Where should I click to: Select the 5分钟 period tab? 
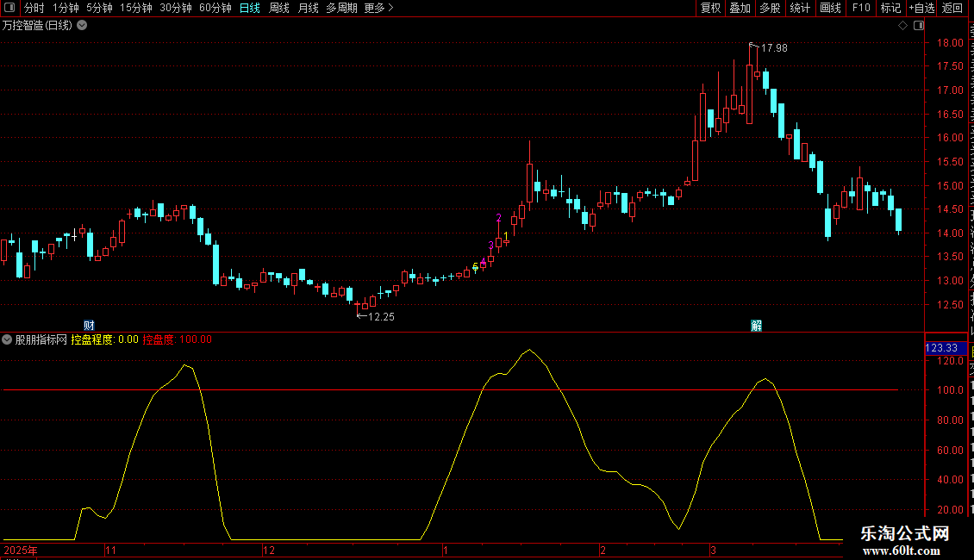point(99,8)
